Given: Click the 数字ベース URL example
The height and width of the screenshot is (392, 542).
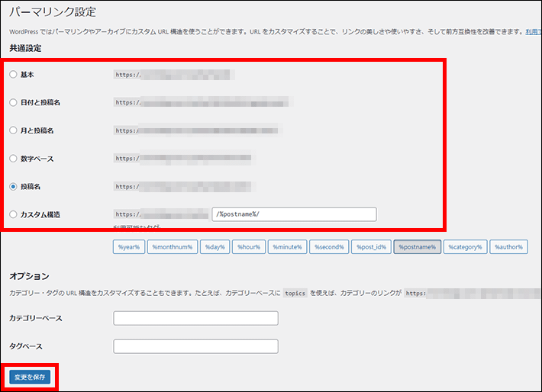Looking at the screenshot, I should 185,158.
